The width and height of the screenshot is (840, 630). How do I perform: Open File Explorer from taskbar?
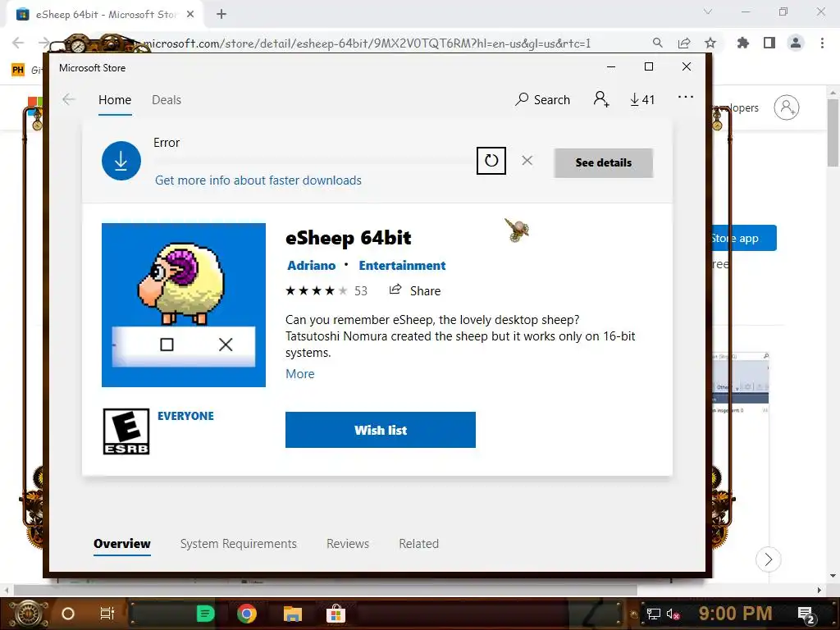293,614
